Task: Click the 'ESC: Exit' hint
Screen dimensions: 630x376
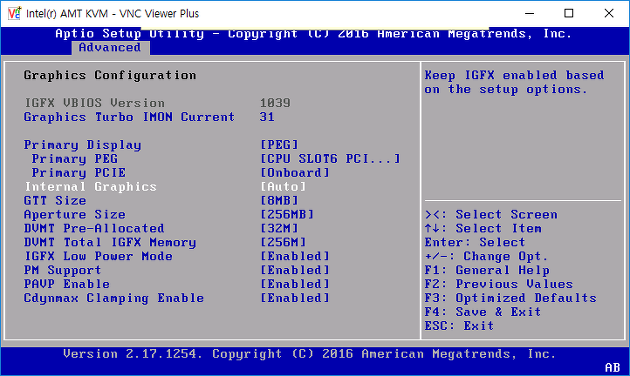Action: (459, 326)
